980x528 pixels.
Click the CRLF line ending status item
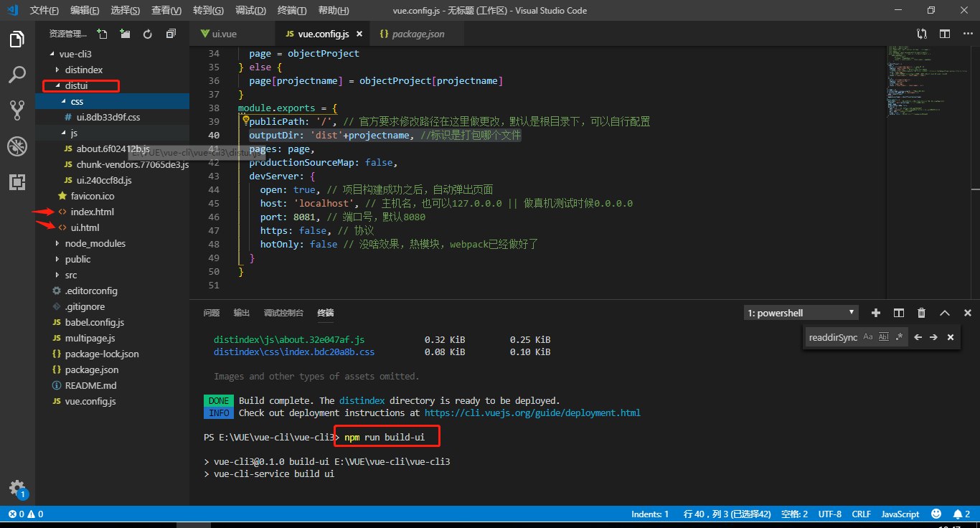click(x=862, y=514)
